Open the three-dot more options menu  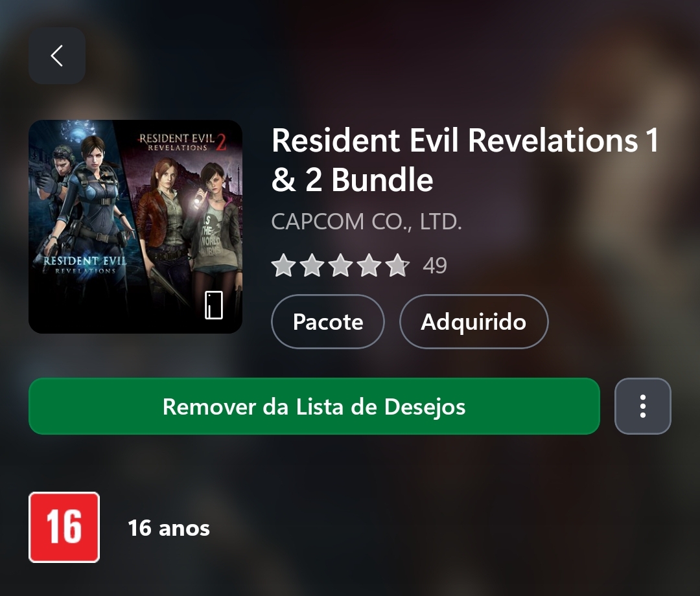coord(643,406)
